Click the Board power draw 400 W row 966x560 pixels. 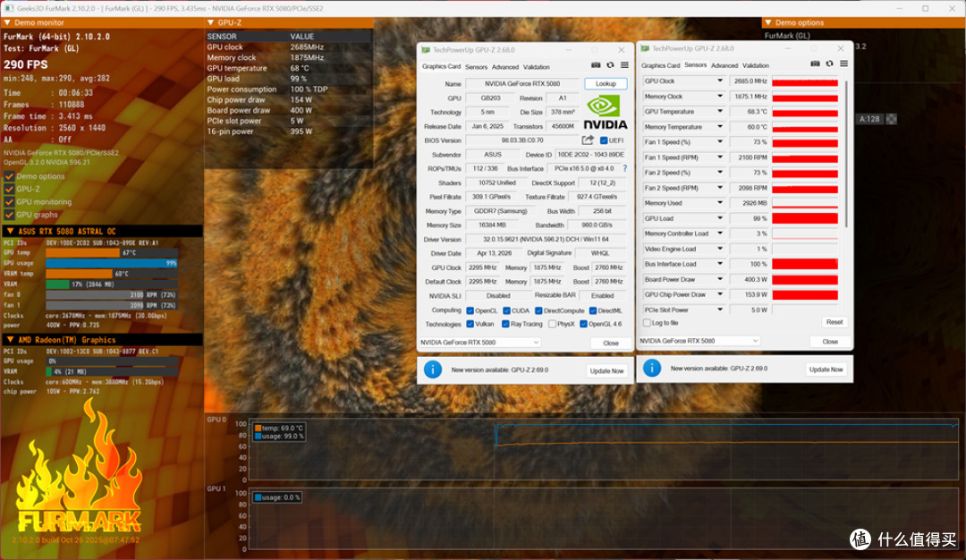(288, 110)
